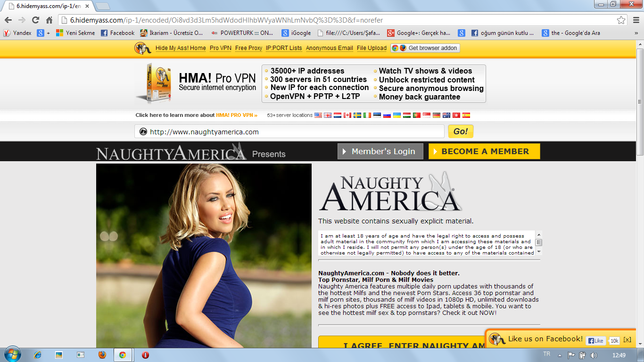Click the TR language indicator
The image size is (644, 362).
tap(546, 354)
